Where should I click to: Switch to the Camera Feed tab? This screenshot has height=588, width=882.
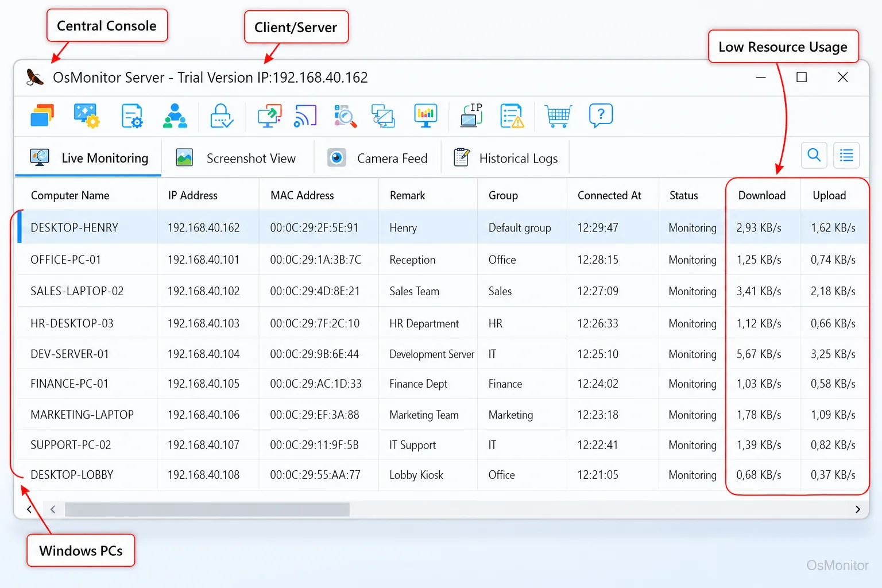pyautogui.click(x=378, y=158)
